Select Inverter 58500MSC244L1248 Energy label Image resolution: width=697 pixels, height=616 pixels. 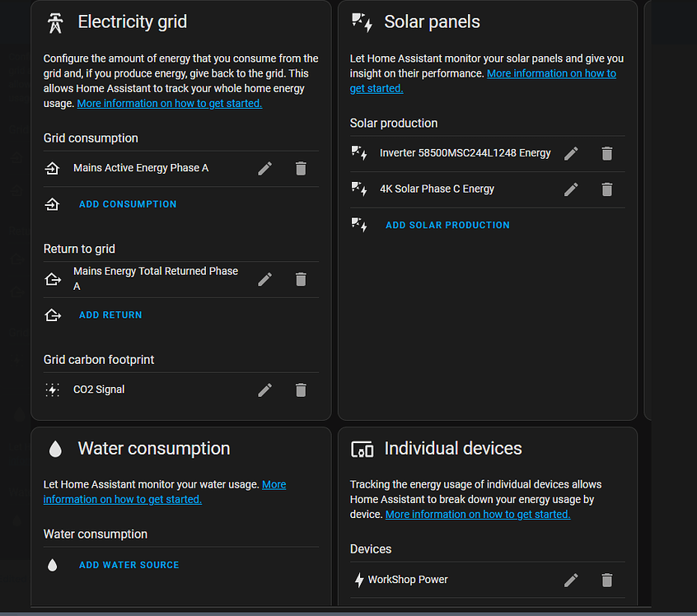[x=465, y=153]
